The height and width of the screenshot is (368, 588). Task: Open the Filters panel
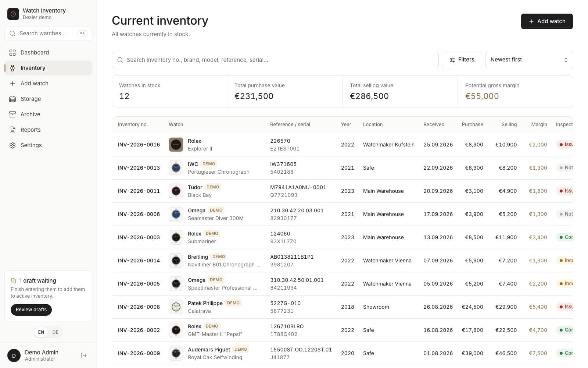pos(462,60)
